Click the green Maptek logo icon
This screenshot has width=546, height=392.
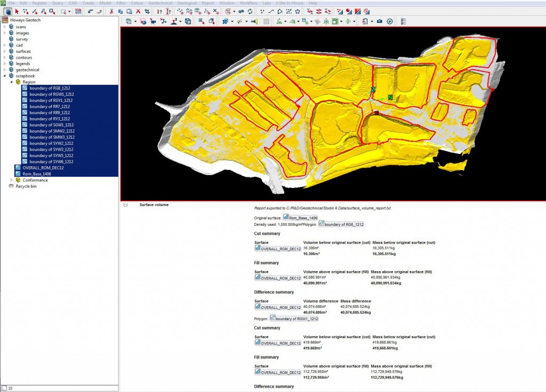click(x=4, y=3)
